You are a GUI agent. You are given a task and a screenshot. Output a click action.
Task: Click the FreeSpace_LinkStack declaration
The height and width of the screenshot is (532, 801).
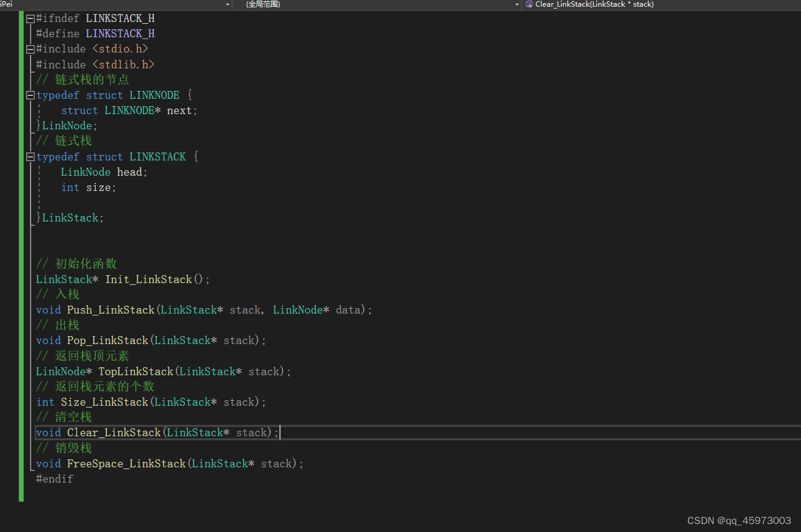click(170, 464)
